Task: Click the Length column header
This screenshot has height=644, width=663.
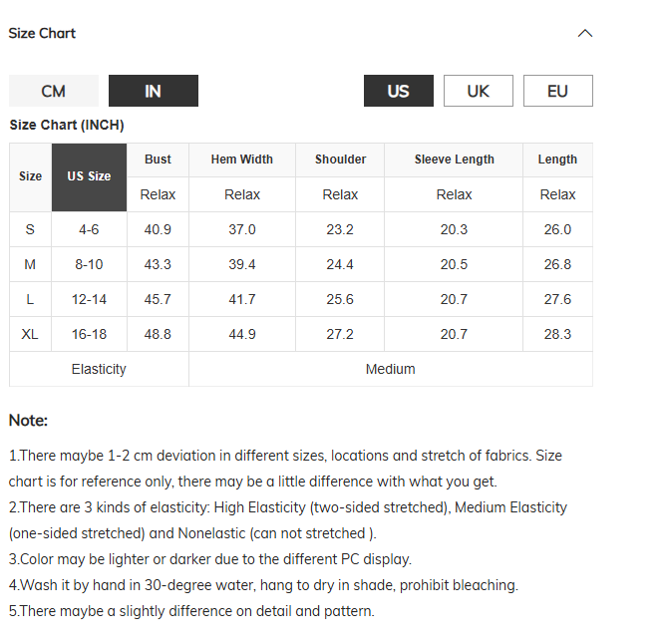Action: pyautogui.click(x=557, y=160)
